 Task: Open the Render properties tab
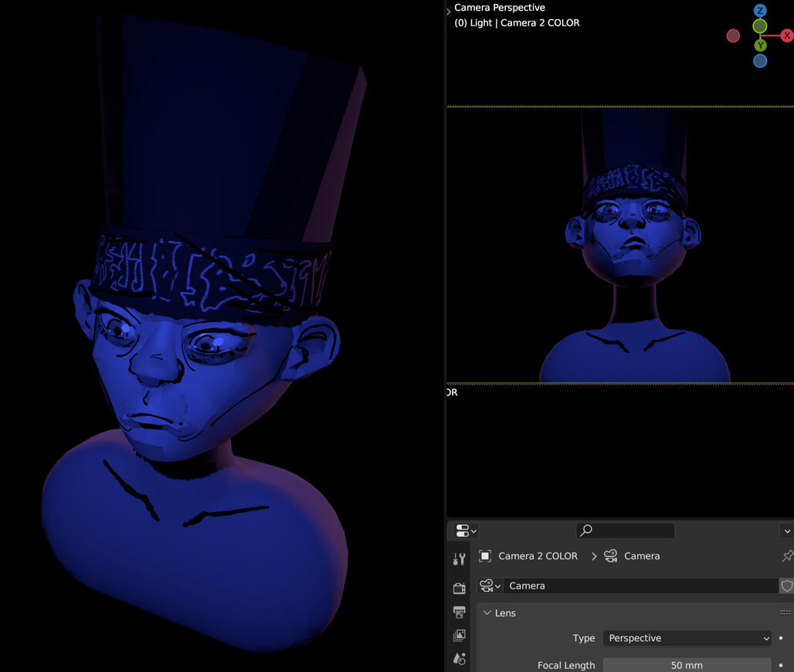[460, 589]
